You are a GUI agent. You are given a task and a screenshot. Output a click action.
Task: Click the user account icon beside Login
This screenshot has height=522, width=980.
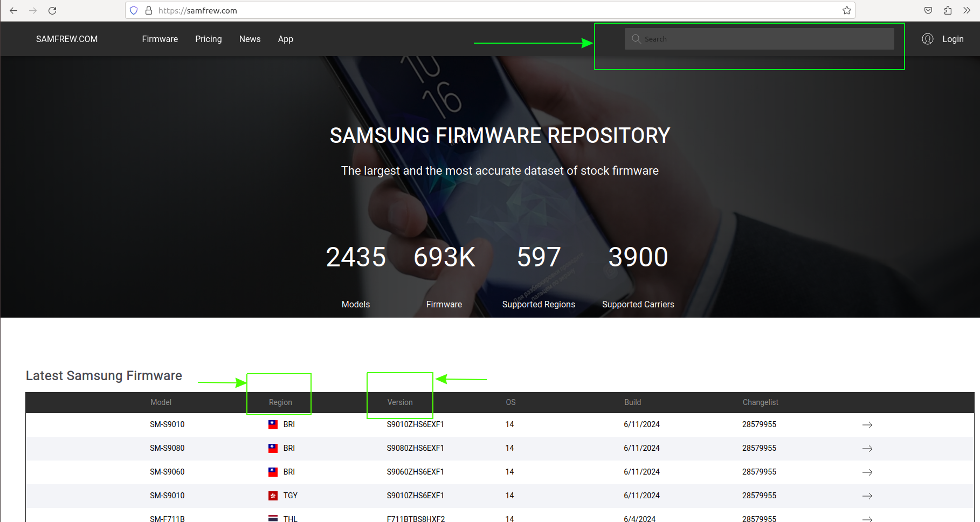click(928, 39)
